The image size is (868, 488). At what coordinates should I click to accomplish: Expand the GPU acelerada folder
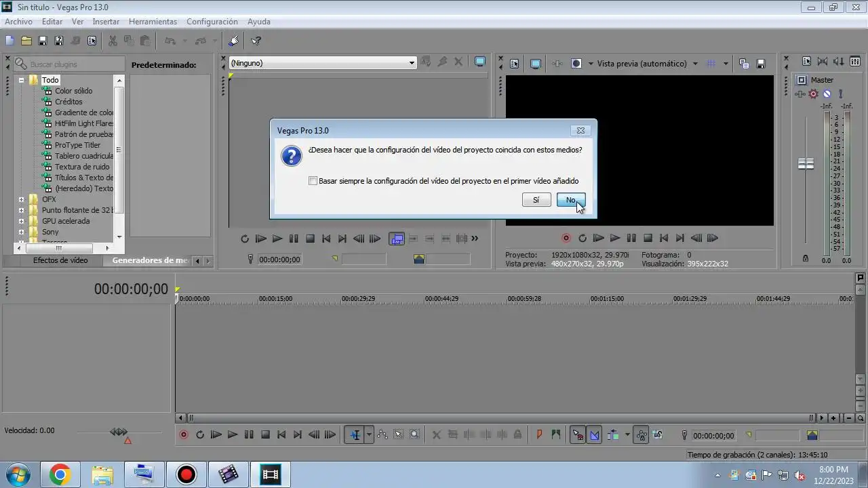21,221
